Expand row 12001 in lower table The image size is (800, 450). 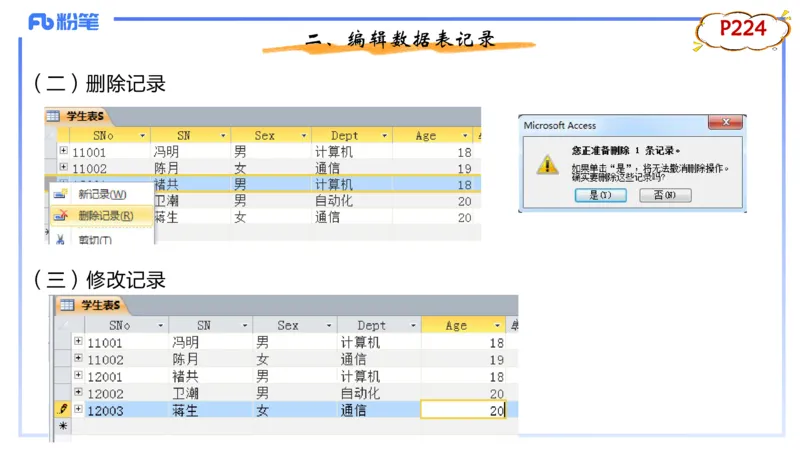tap(78, 375)
